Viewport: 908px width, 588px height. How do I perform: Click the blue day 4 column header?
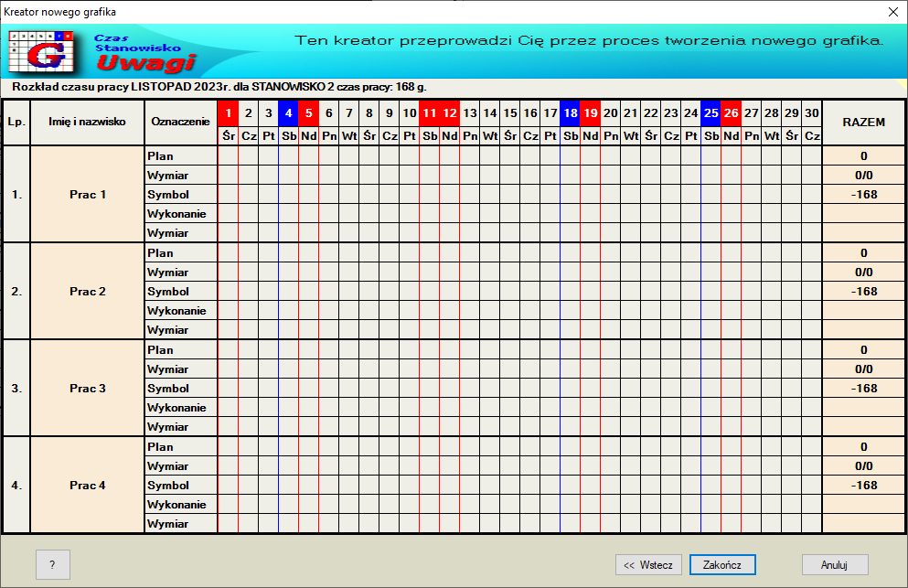[x=288, y=113]
